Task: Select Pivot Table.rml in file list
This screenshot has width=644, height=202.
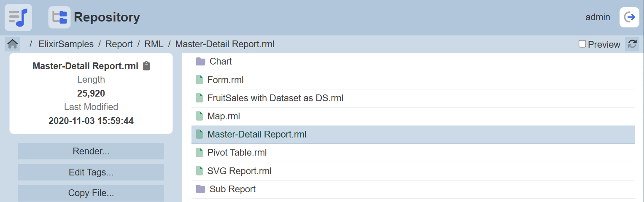Action: tap(237, 153)
